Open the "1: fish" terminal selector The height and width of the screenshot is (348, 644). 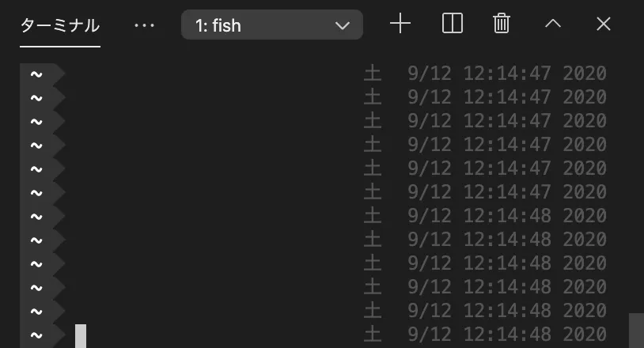point(272,25)
